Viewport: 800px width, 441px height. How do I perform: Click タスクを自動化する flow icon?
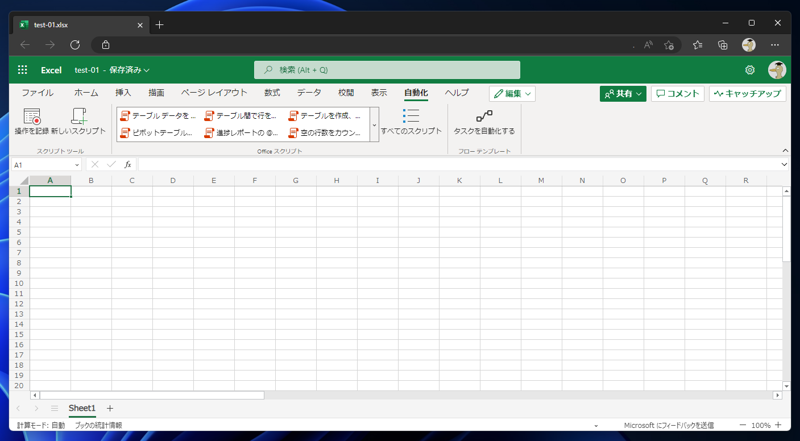[484, 116]
